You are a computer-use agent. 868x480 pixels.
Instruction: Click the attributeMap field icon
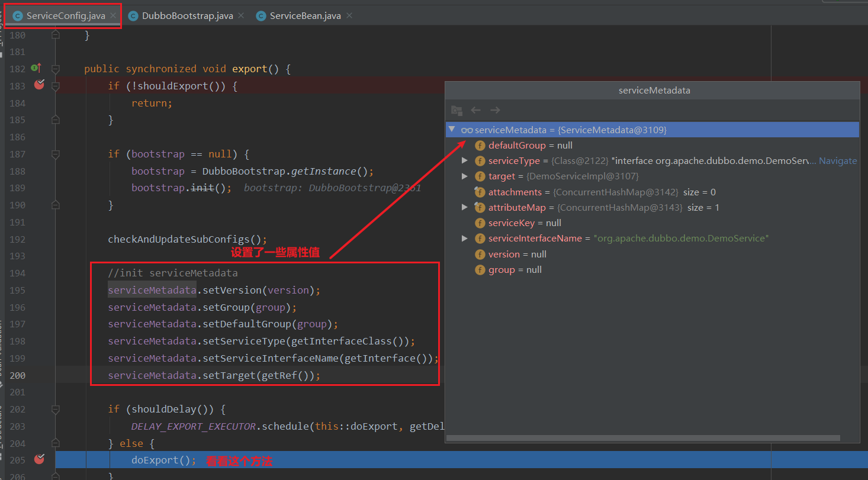(480, 207)
